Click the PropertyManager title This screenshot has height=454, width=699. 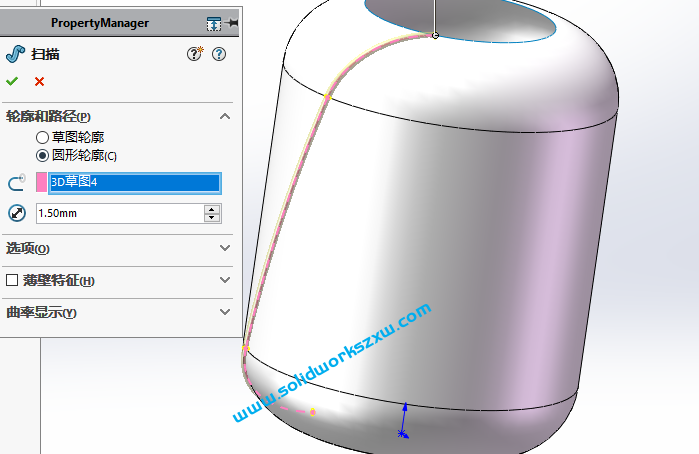click(x=100, y=23)
